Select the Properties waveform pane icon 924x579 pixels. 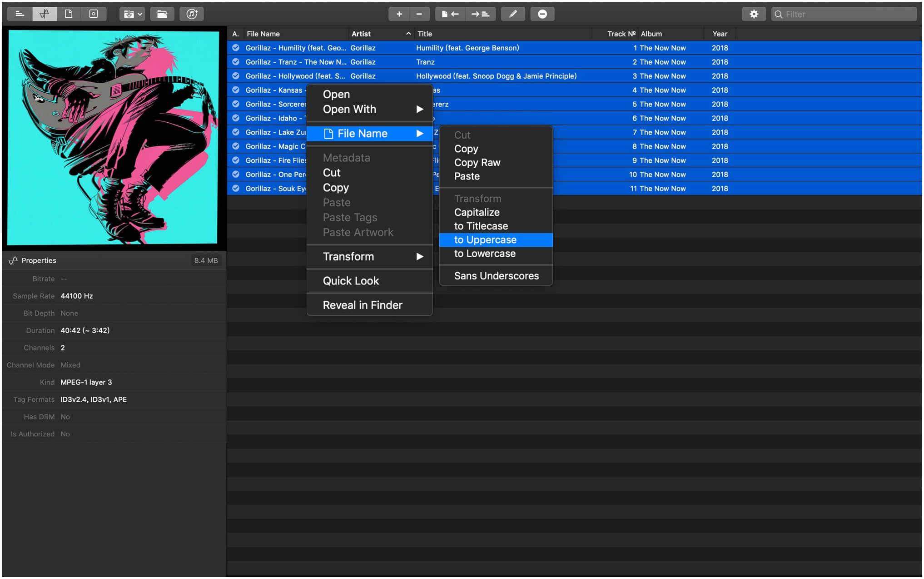pyautogui.click(x=44, y=14)
